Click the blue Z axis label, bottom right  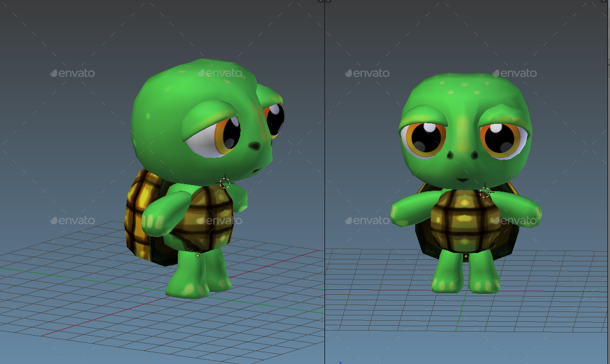click(340, 362)
